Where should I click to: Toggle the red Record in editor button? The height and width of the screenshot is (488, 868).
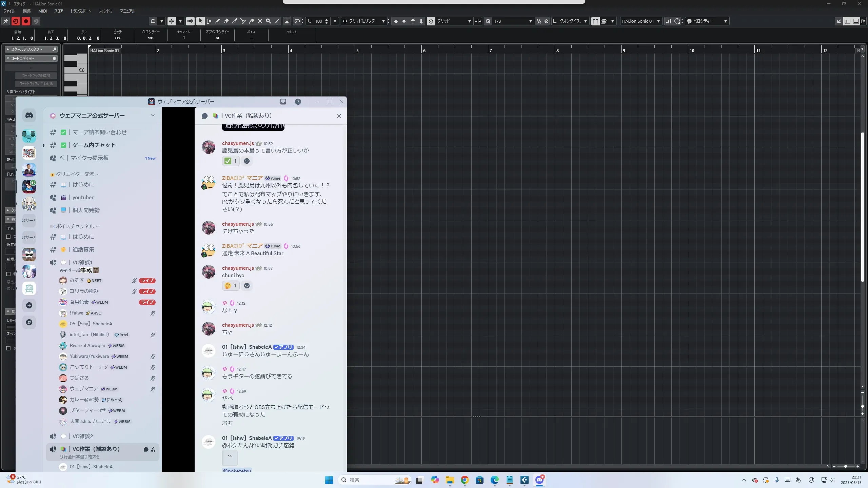point(26,21)
